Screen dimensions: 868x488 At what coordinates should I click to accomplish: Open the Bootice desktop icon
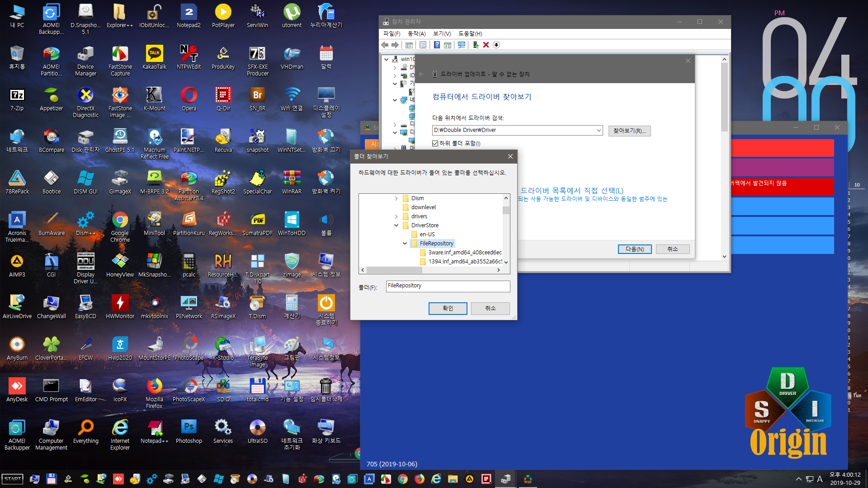[51, 183]
